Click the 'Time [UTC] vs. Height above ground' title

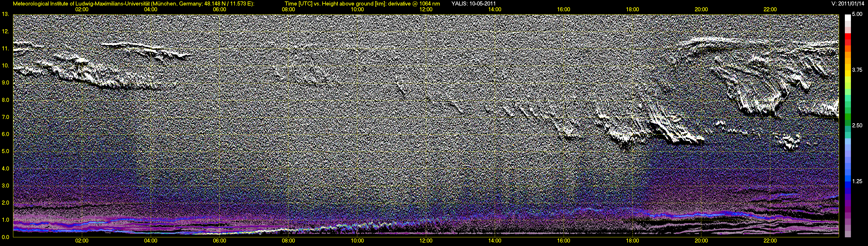coord(362,4)
